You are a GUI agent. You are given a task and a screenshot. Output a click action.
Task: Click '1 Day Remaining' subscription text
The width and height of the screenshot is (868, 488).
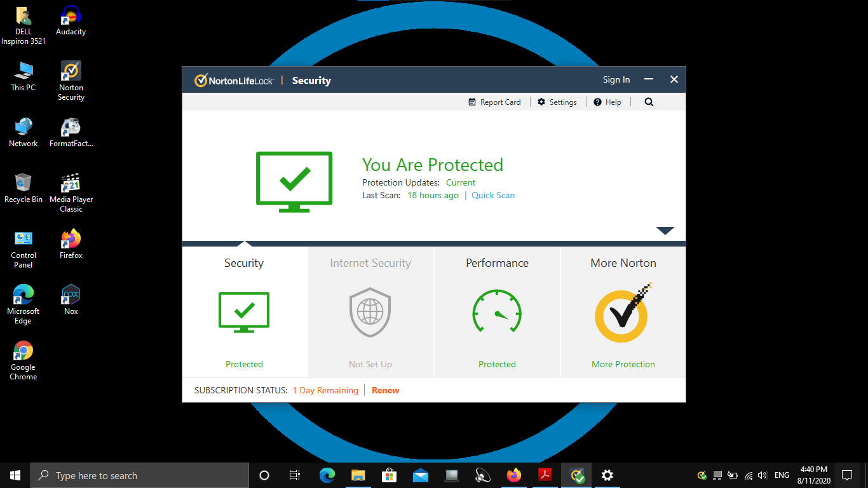point(325,390)
